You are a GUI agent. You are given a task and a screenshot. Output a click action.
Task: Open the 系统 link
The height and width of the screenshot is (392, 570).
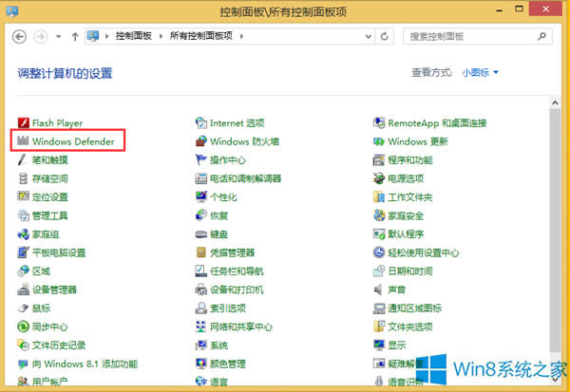click(x=218, y=345)
